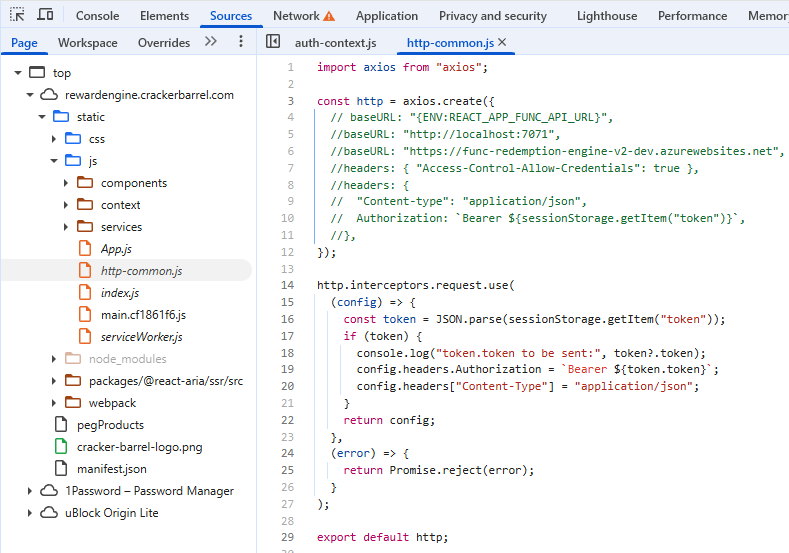This screenshot has height=553, width=789.
Task: Click line number 16 in the gutter
Action: pyautogui.click(x=288, y=319)
